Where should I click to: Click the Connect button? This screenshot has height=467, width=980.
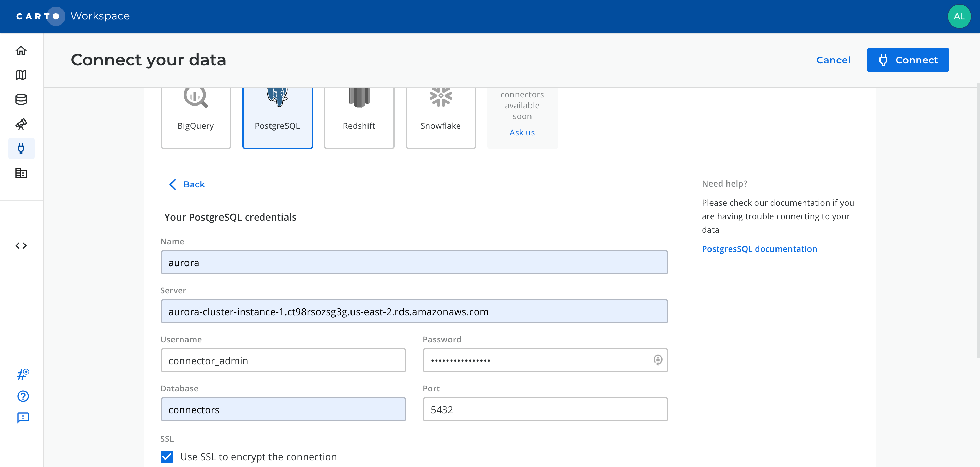pyautogui.click(x=908, y=60)
